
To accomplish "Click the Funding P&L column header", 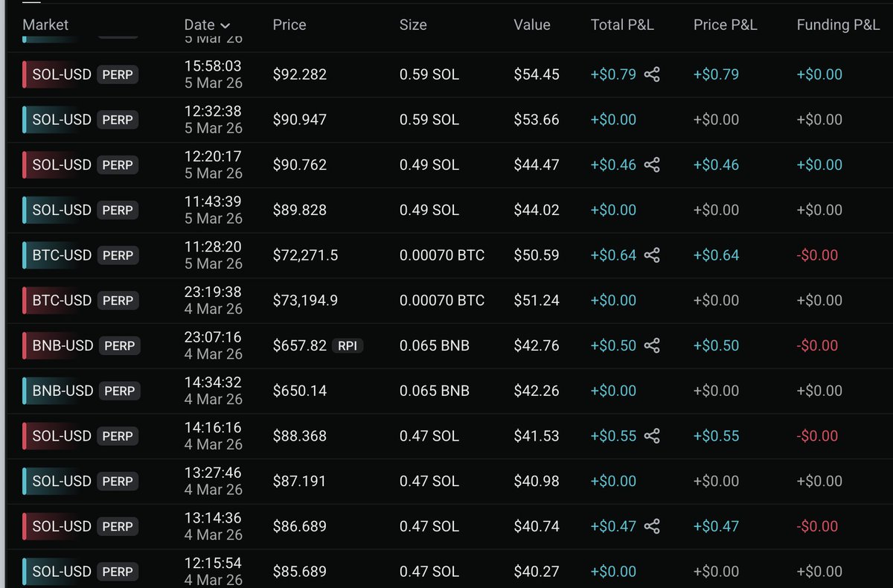I will (838, 25).
